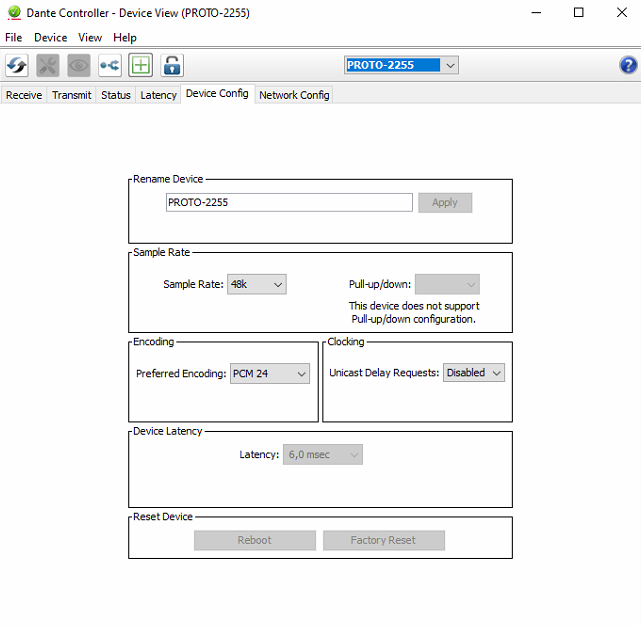The width and height of the screenshot is (641, 626).
Task: Click the Factory Reset button
Action: click(383, 540)
